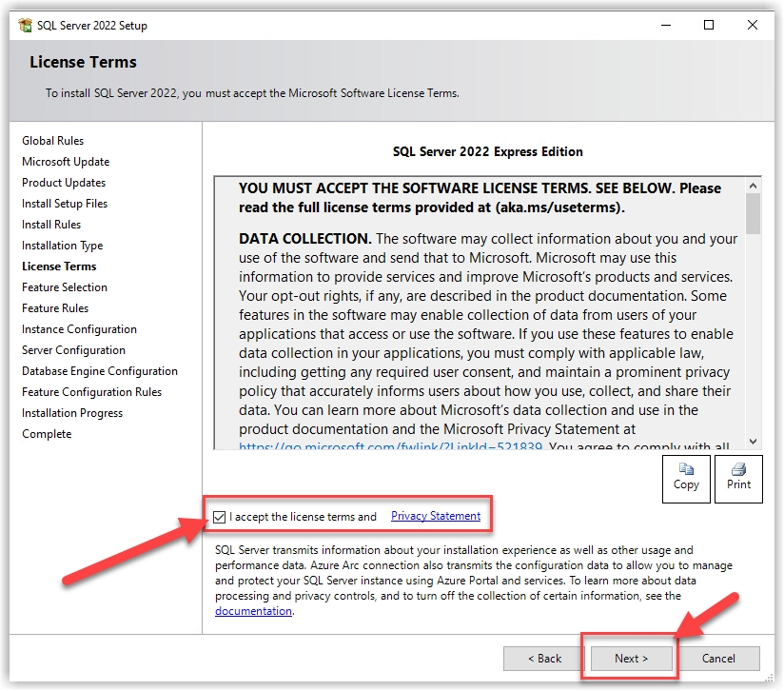This screenshot has height=691, width=784.
Task: Select Install Setup Files step
Action: tap(65, 204)
